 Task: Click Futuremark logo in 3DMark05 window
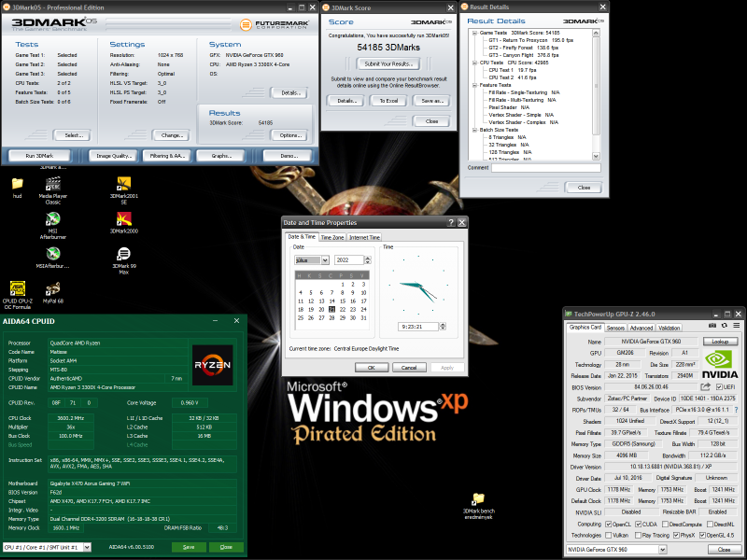point(275,24)
